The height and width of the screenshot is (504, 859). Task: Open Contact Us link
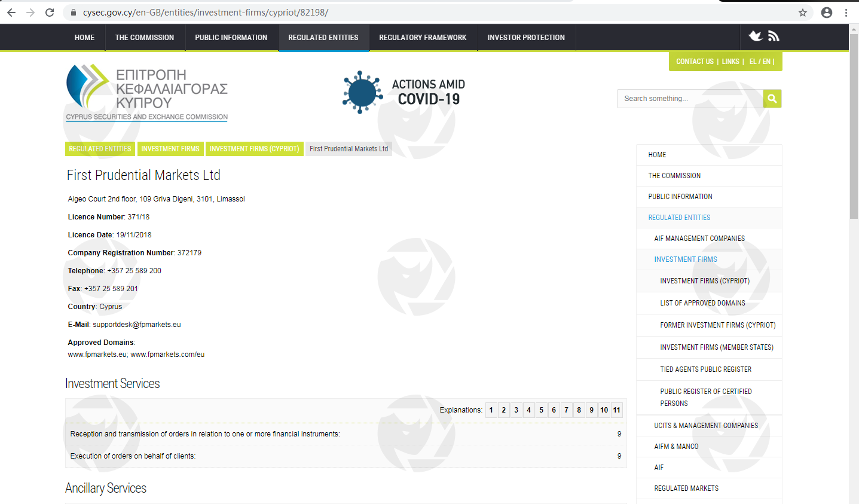pyautogui.click(x=695, y=62)
